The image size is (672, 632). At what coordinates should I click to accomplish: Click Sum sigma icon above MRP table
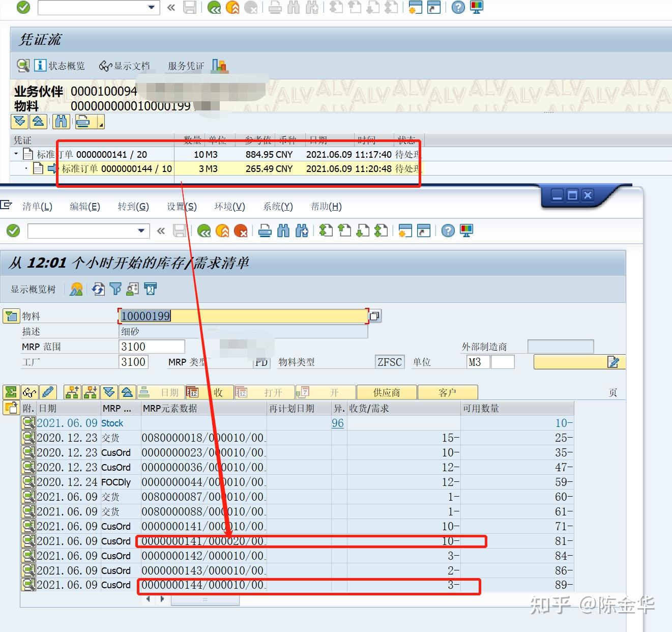click(11, 392)
